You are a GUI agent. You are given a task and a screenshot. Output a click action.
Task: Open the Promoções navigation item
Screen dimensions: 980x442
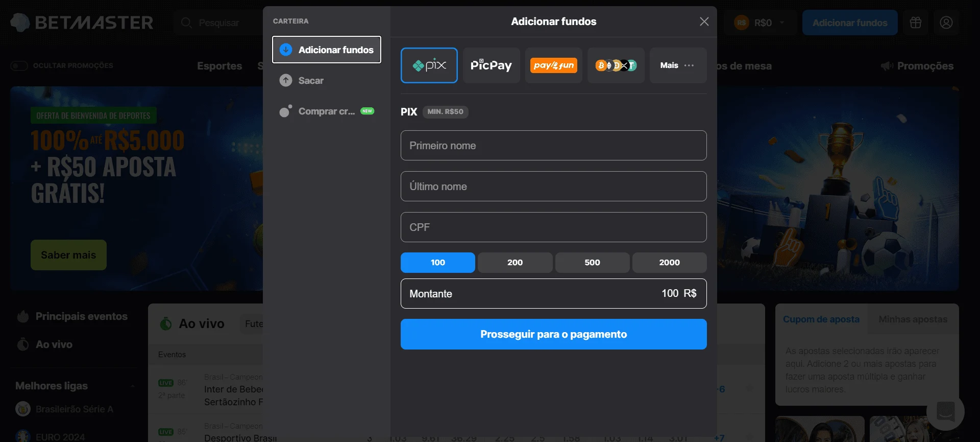coord(917,66)
